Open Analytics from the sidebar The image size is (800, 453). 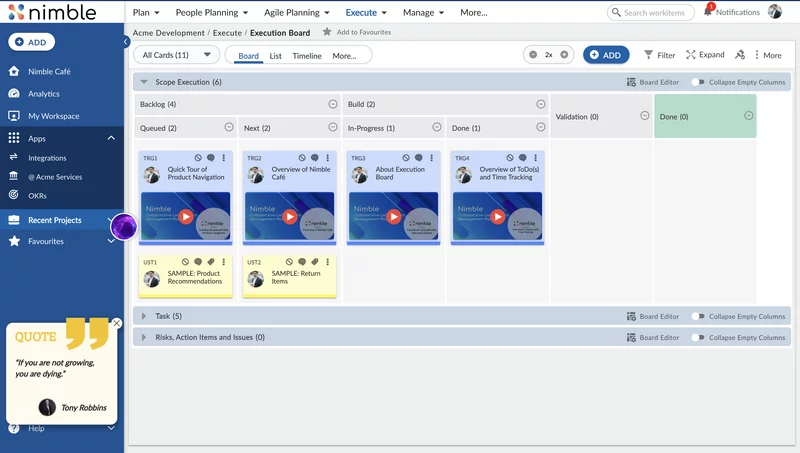[43, 94]
